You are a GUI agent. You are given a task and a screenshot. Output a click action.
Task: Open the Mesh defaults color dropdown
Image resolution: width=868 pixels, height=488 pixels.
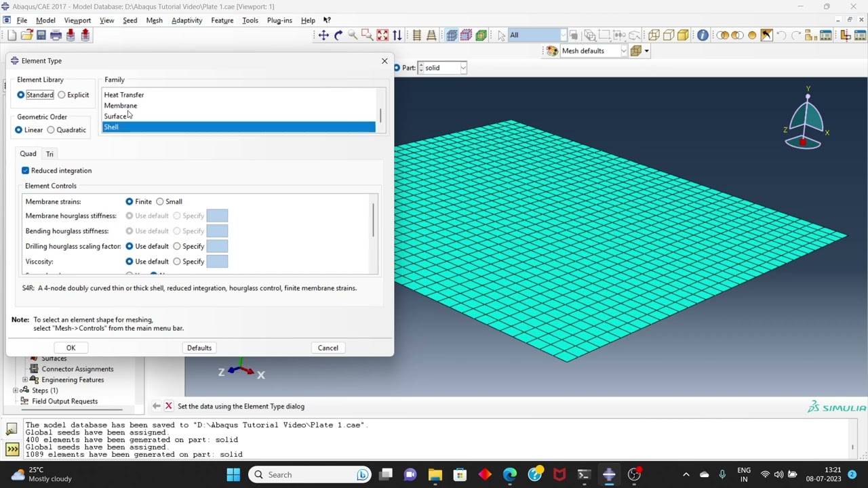pos(623,51)
